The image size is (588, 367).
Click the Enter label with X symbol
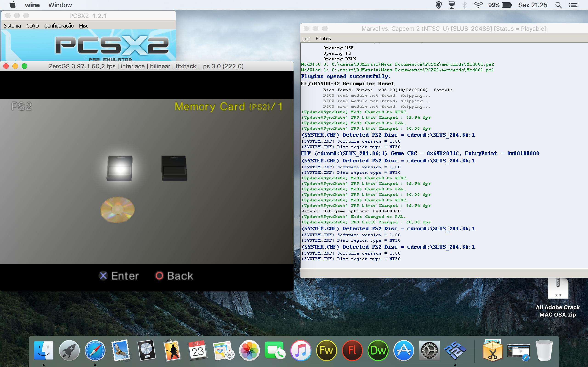[119, 276]
